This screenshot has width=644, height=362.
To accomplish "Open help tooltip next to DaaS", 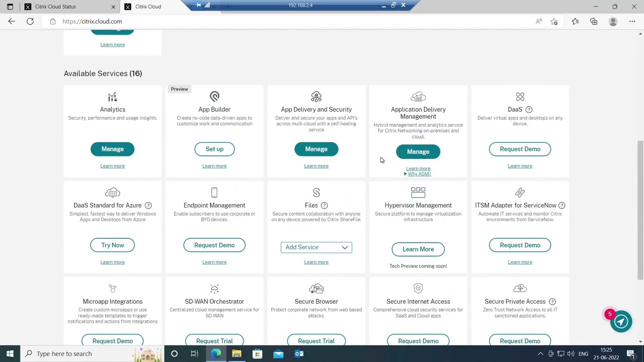I will (x=529, y=110).
